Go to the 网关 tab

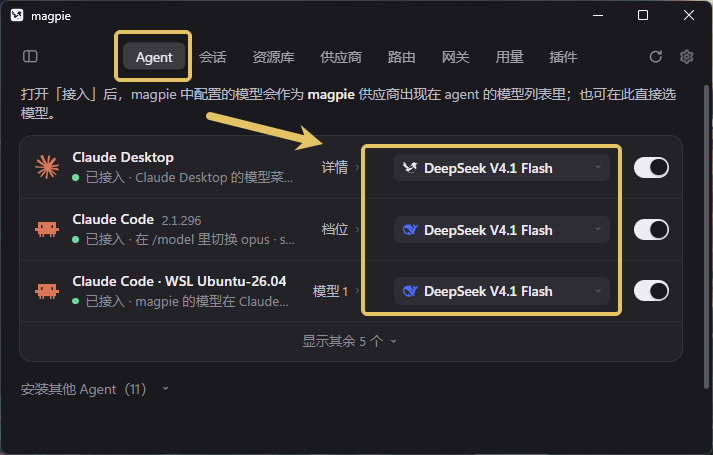(455, 57)
